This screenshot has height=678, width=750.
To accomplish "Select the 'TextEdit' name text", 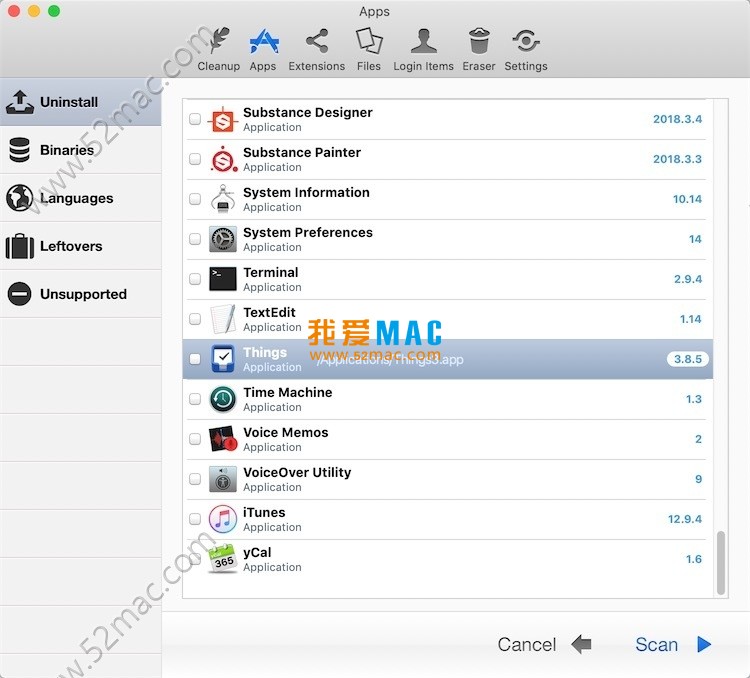I will 269,312.
